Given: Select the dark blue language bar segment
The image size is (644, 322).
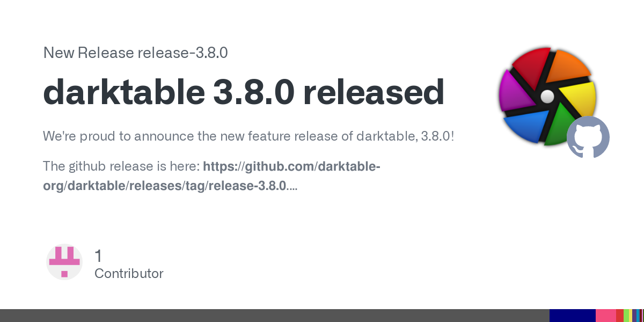Looking at the screenshot, I should click(x=573, y=316).
